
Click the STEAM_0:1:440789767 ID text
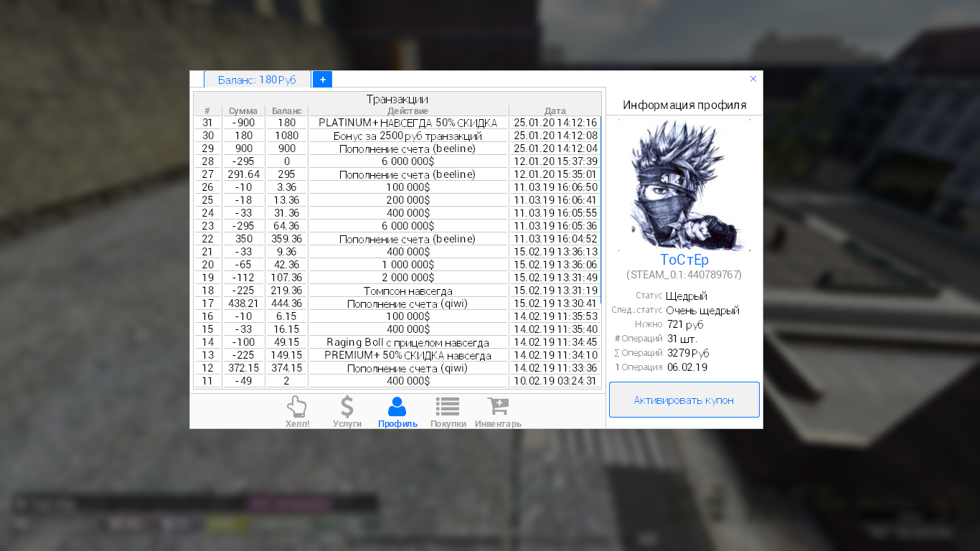pyautogui.click(x=684, y=275)
